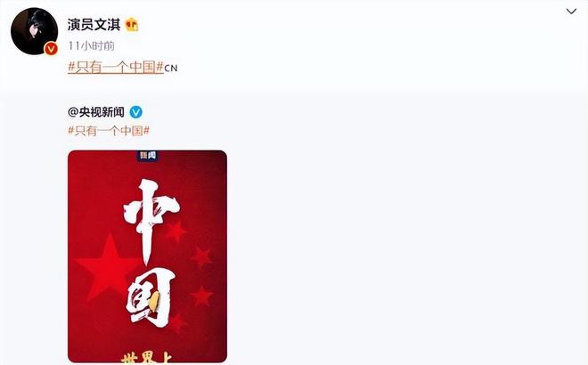Viewport: 588px width, 365px height.
Task: Open the red 中国 poster image
Action: (x=147, y=256)
